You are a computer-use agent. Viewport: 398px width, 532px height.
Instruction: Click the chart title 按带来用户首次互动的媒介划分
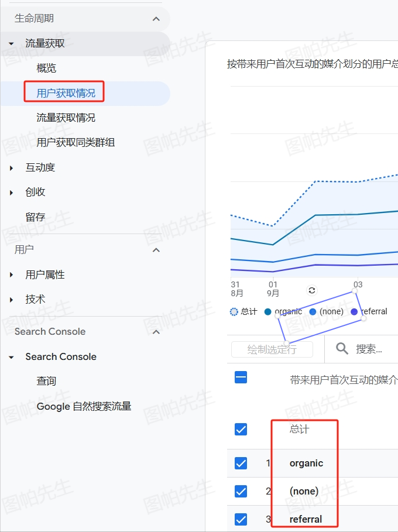313,64
